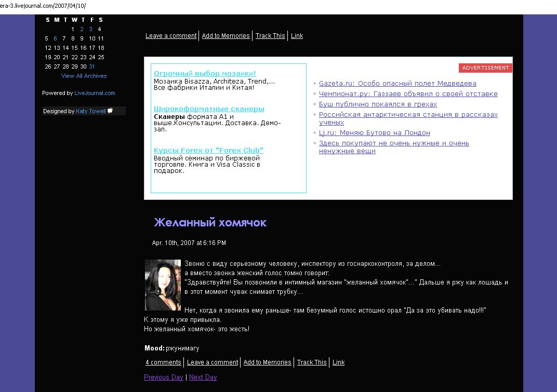Select day 31 in the calendar
The image size is (557, 392).
[92, 66]
